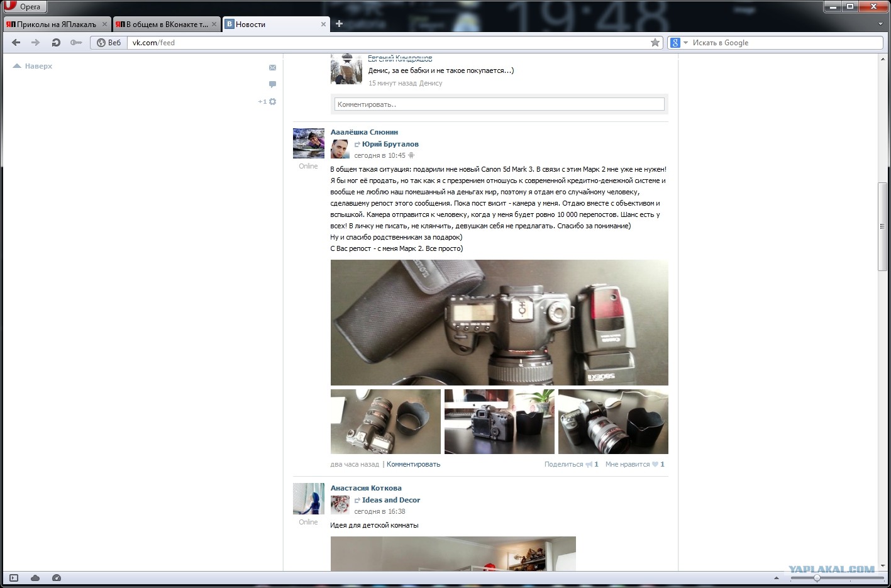Viewport: 891px width, 588px height.
Task: Open the closed tabs dropdown arrow
Action: [879, 24]
